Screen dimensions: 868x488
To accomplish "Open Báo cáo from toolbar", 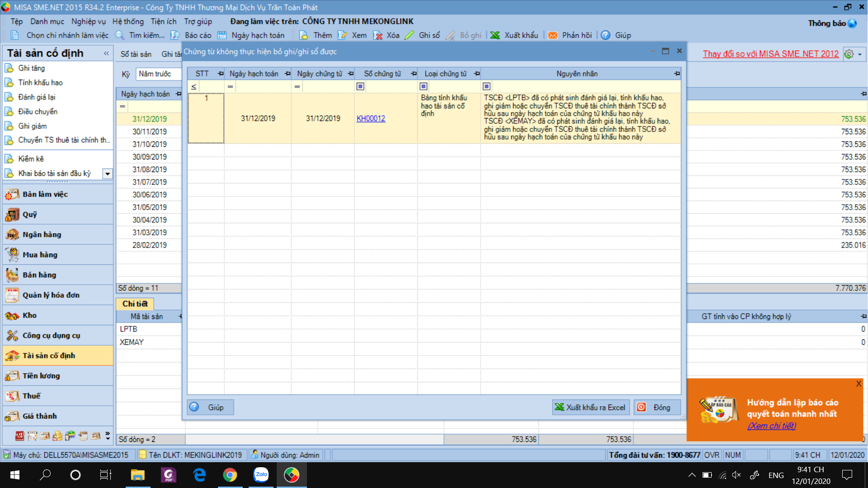I will (191, 35).
